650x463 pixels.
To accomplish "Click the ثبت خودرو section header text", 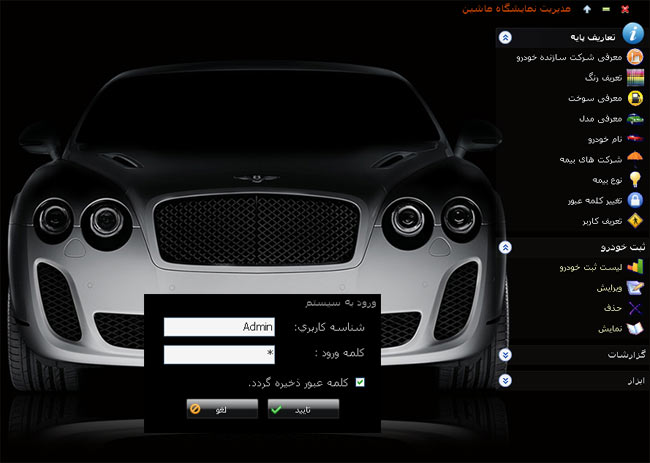I will (623, 247).
